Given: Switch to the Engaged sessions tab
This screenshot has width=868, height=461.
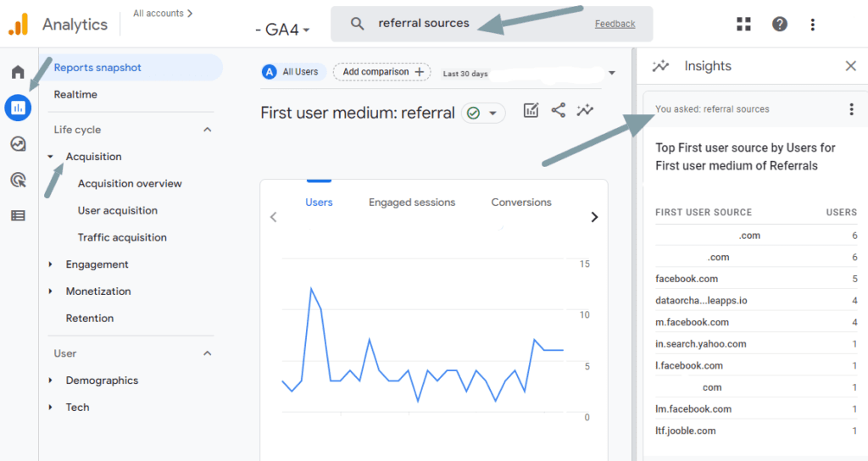Looking at the screenshot, I should (411, 203).
